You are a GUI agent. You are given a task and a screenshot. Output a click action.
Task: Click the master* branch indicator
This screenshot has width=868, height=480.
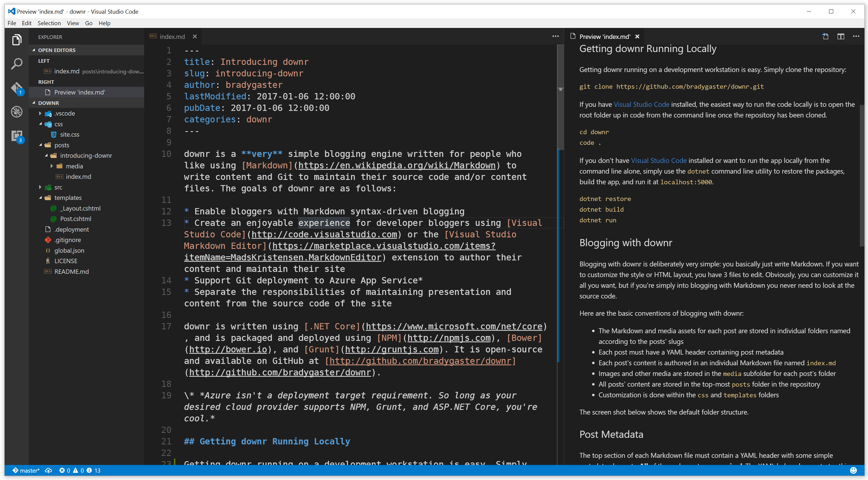pyautogui.click(x=26, y=471)
